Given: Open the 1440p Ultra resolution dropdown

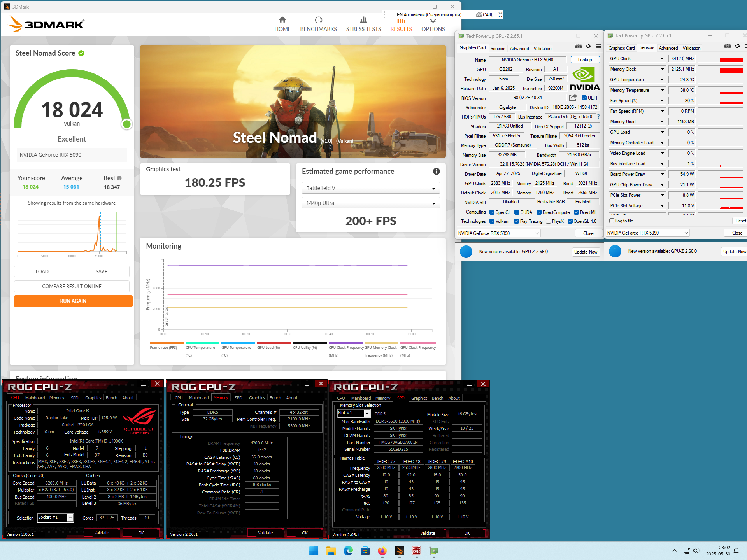Looking at the screenshot, I should (371, 203).
